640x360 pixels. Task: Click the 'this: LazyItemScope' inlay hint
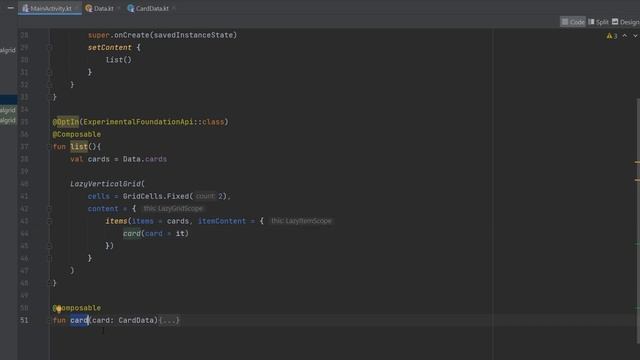click(301, 221)
